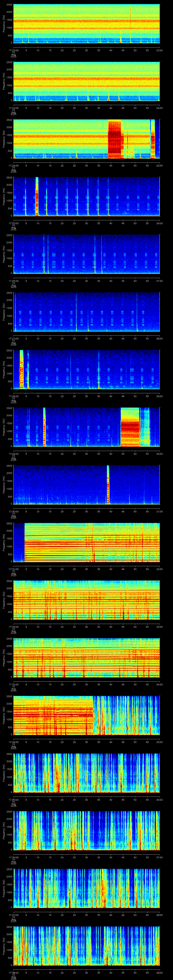The image size is (173, 980).
Task: Click the 31:00 end label of the 17:30:00 spectrogram
Action: click(x=160, y=511)
